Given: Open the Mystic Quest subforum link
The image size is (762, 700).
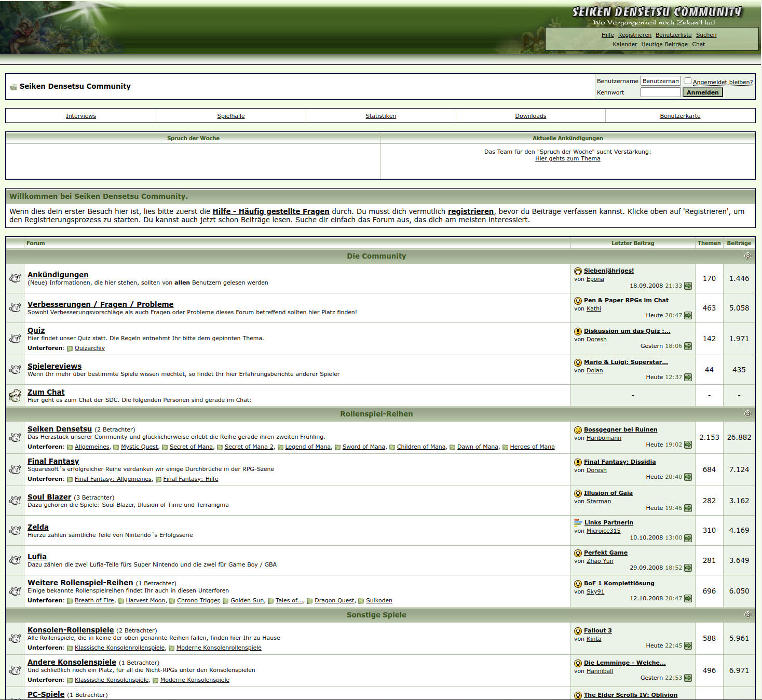Looking at the screenshot, I should click(139, 447).
